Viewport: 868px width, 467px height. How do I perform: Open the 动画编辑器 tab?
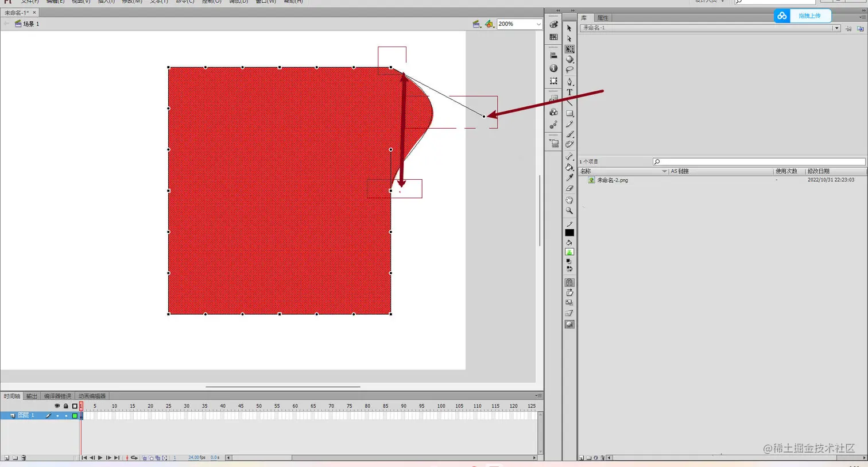click(x=92, y=396)
